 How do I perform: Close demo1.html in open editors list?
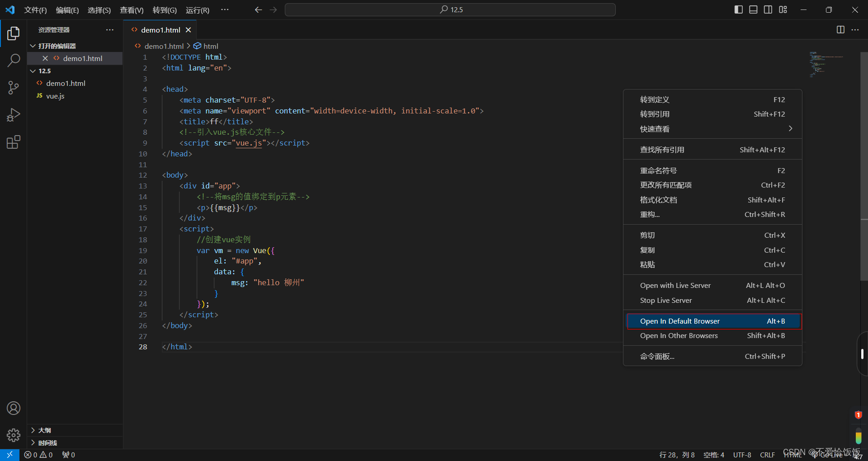coord(45,58)
